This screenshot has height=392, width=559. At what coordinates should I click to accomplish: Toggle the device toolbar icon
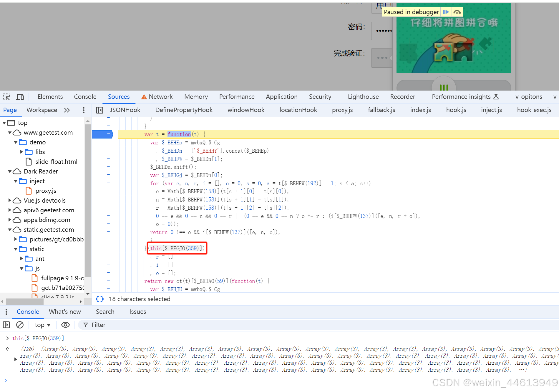tap(20, 97)
